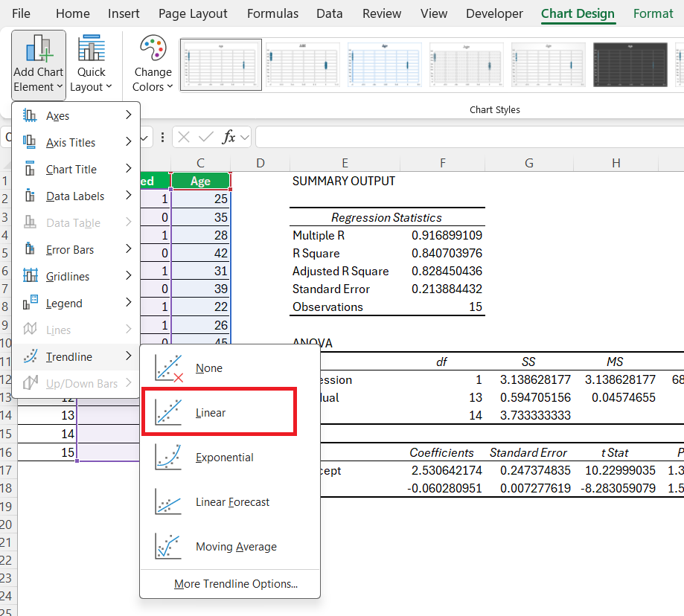Expand the Error Bars submenu arrow
The width and height of the screenshot is (684, 616).
tap(128, 248)
